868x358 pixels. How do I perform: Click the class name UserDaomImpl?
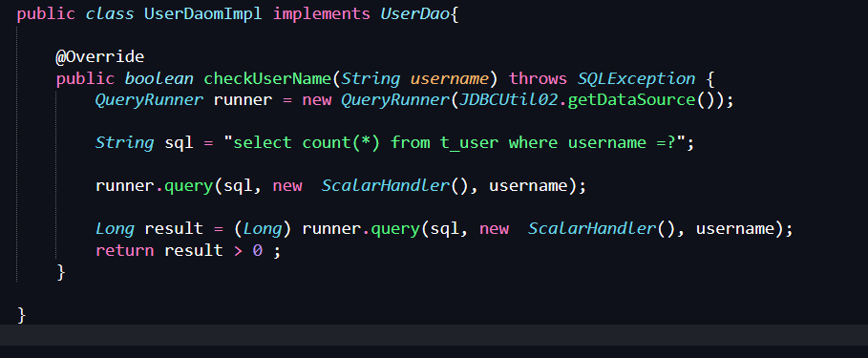(203, 13)
